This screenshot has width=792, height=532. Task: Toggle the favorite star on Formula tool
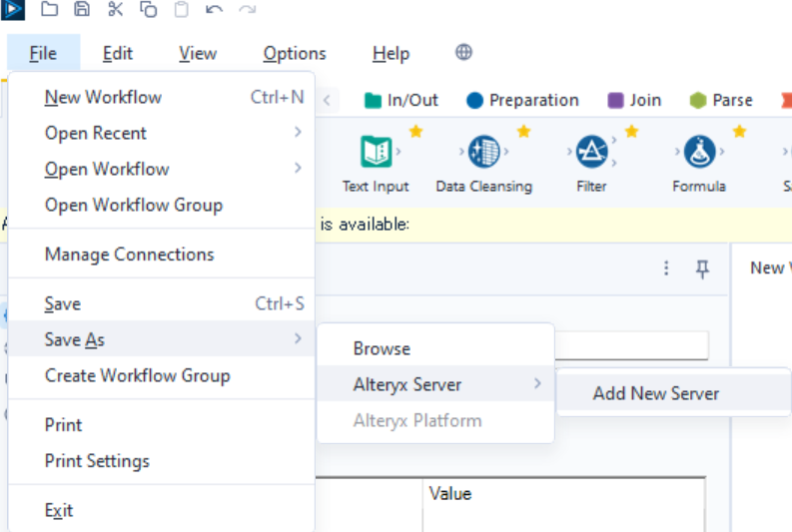[x=739, y=131]
